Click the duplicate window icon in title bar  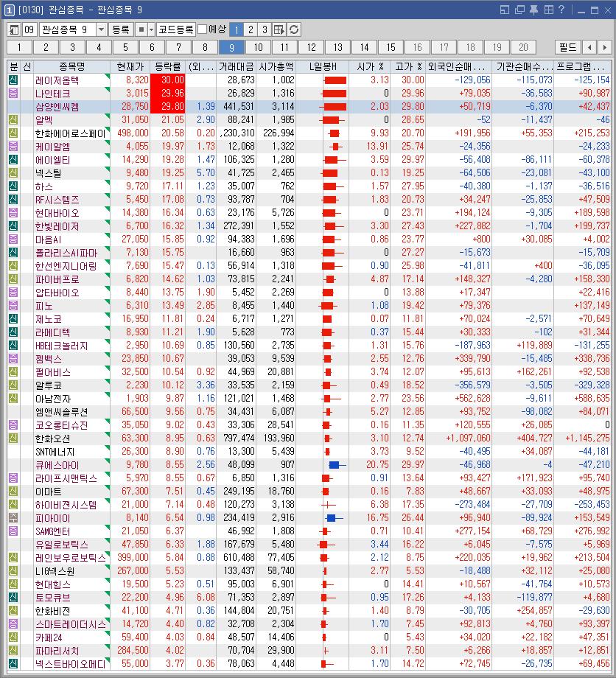(519, 10)
